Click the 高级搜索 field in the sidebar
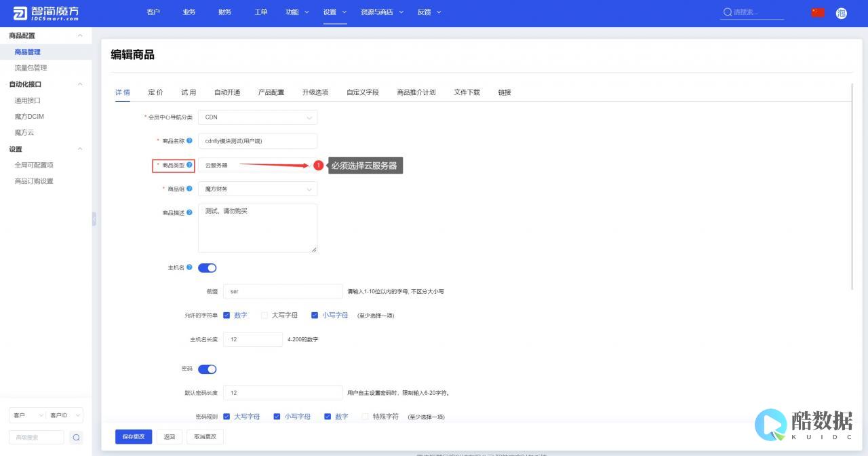This screenshot has height=456, width=868. (x=37, y=438)
